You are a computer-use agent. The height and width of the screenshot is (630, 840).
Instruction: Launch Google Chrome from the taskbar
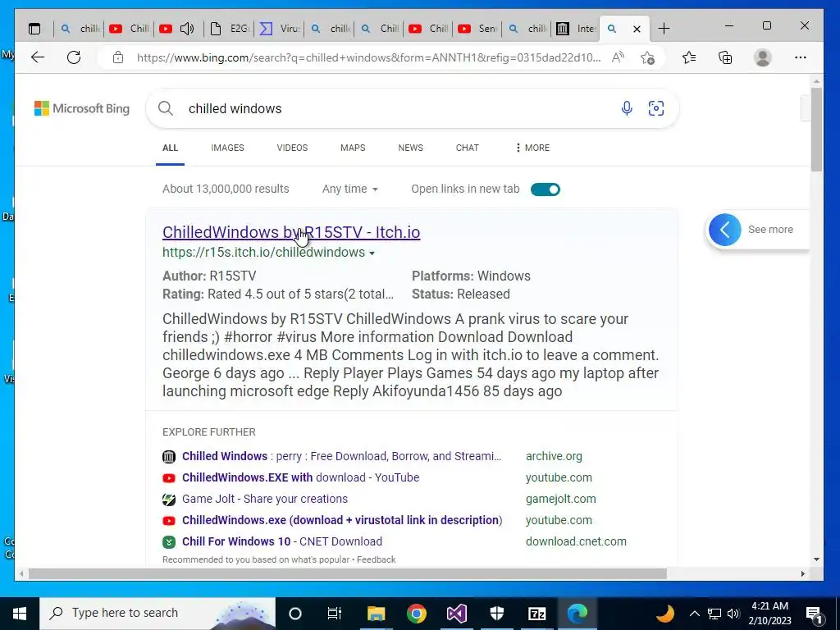pyautogui.click(x=416, y=614)
